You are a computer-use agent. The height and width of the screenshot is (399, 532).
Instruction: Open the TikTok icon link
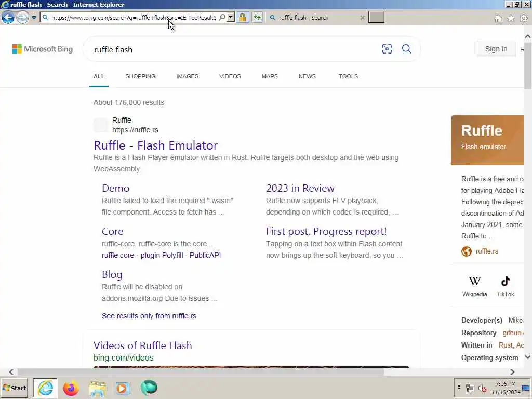coord(505,286)
